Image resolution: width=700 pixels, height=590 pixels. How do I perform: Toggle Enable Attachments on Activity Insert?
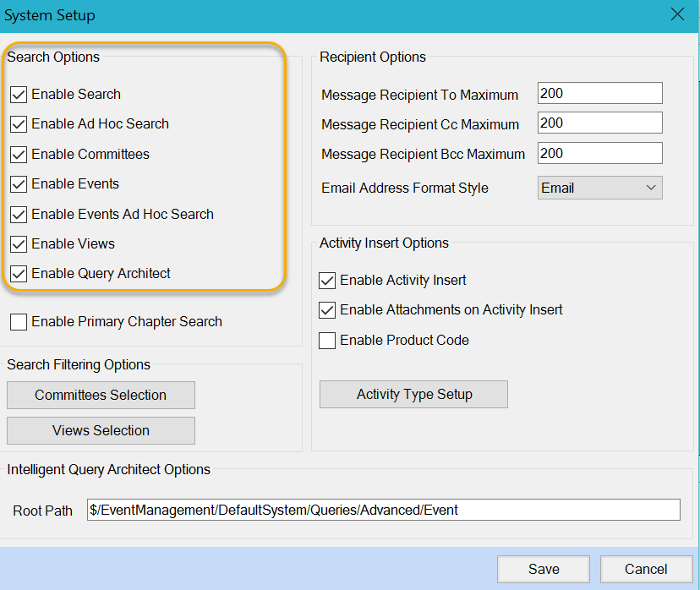327,310
